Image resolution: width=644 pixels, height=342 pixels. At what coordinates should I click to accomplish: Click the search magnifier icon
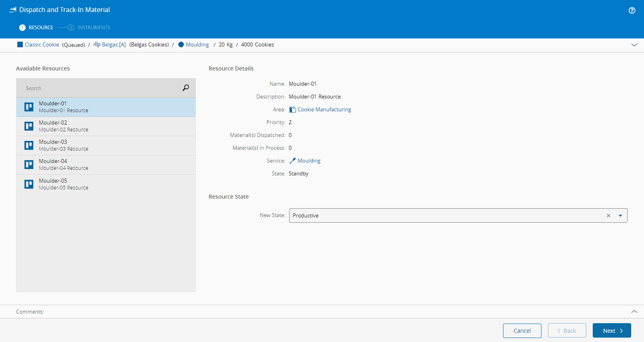[x=186, y=88]
